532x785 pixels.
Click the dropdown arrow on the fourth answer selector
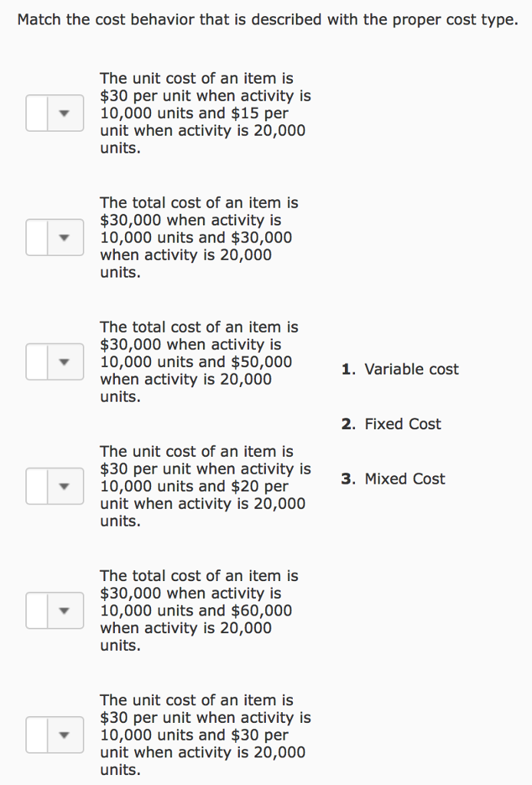(x=66, y=485)
